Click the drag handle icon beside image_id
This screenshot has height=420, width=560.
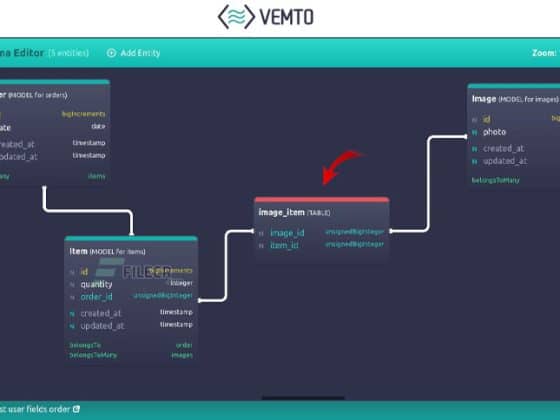coord(261,234)
